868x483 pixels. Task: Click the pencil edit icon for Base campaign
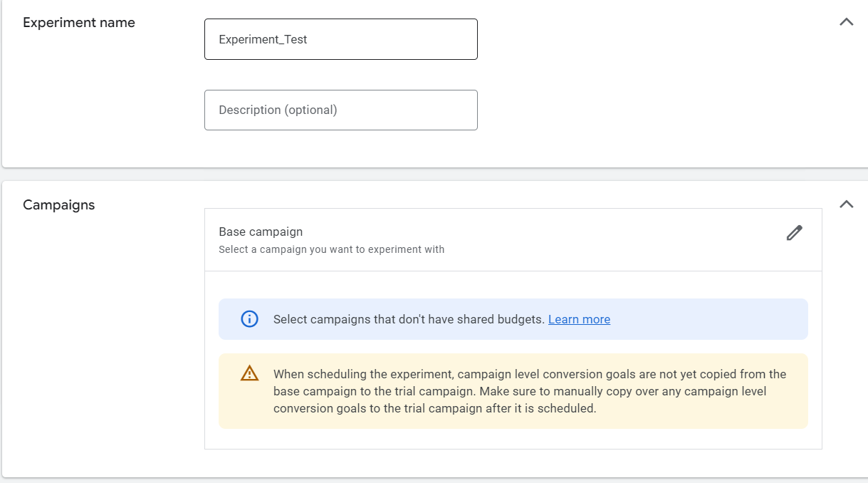click(794, 233)
